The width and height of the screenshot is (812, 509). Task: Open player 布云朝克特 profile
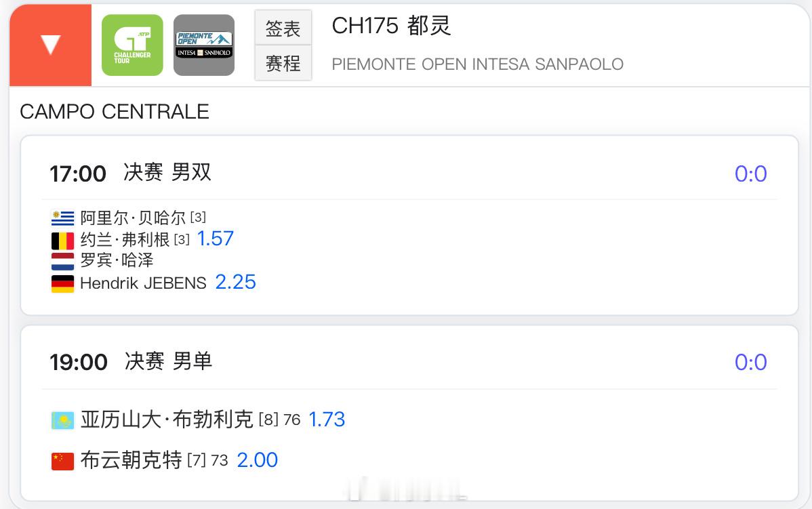point(131,460)
